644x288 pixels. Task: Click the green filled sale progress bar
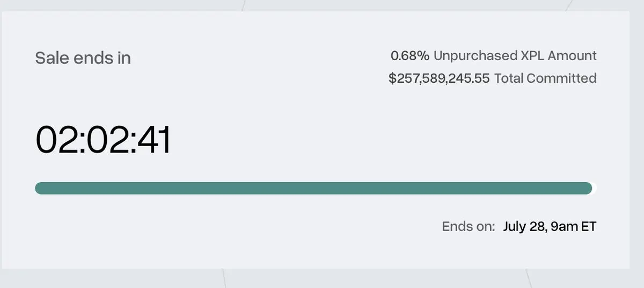coord(313,188)
